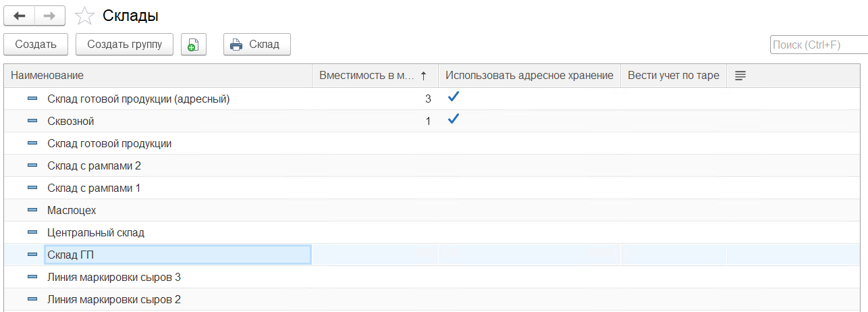Click Использовать адресное хранение column header

coord(529,76)
